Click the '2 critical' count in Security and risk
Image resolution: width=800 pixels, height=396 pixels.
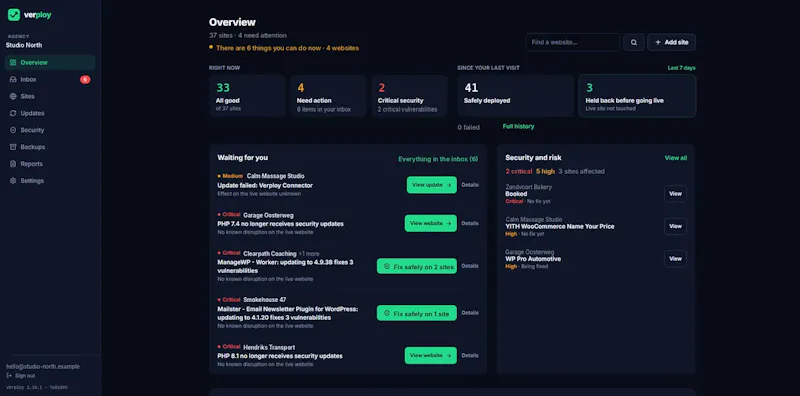click(x=519, y=171)
